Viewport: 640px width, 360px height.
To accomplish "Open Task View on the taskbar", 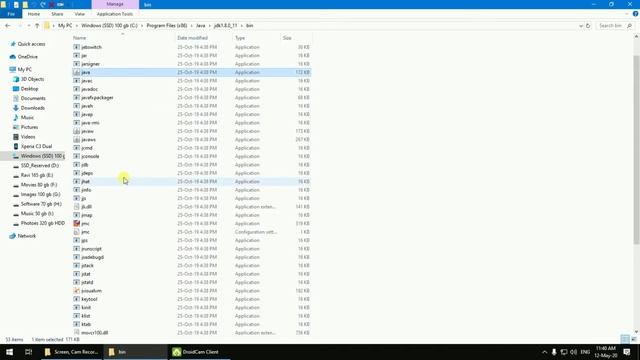I will [28, 352].
